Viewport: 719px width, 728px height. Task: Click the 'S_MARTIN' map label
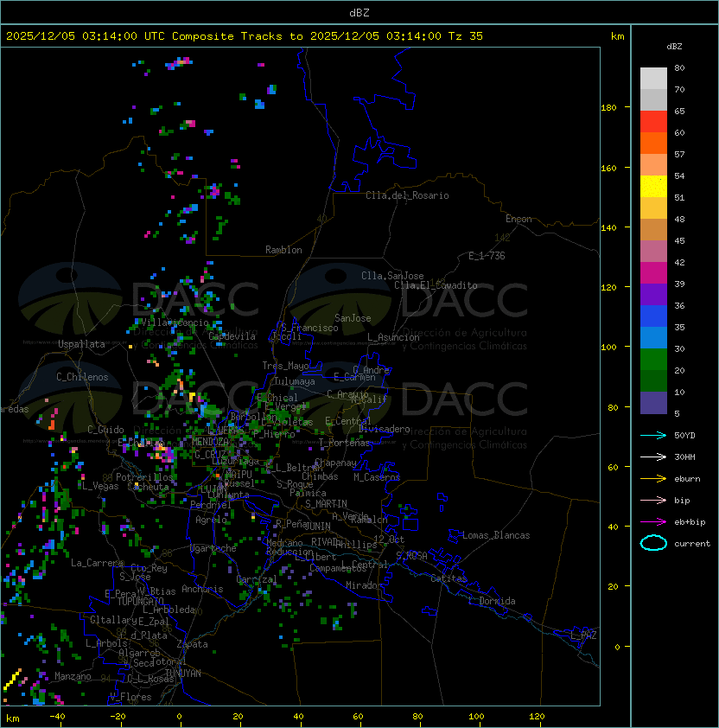coord(326,504)
